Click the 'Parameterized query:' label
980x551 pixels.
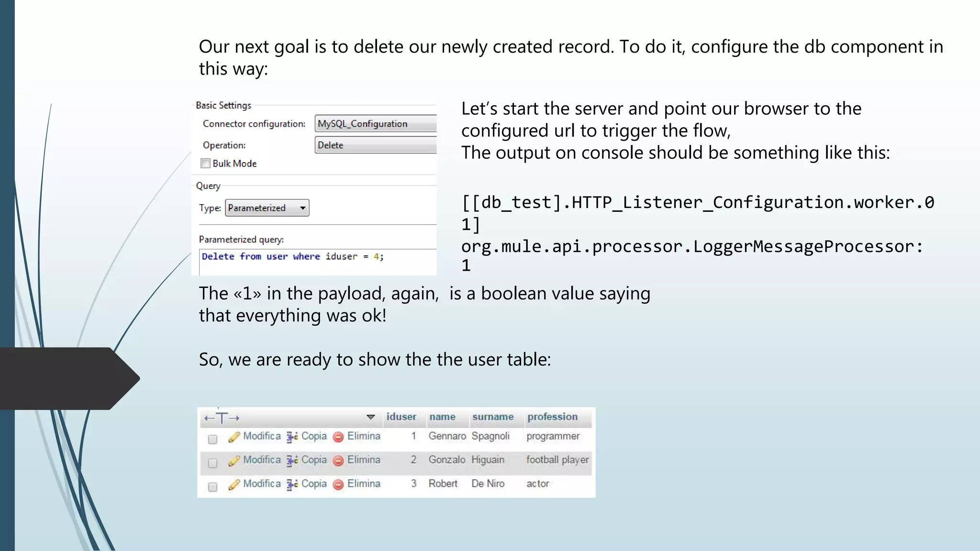[241, 240]
